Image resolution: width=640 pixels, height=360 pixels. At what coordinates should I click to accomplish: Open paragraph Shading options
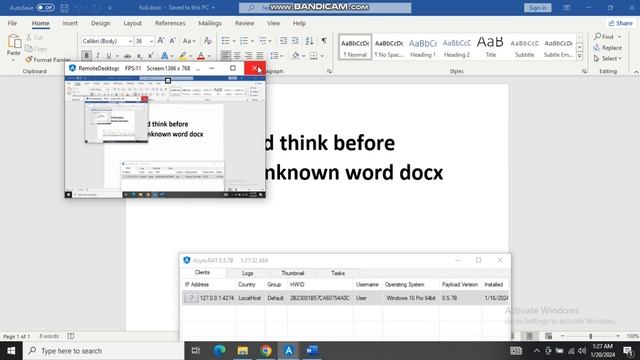[296, 56]
